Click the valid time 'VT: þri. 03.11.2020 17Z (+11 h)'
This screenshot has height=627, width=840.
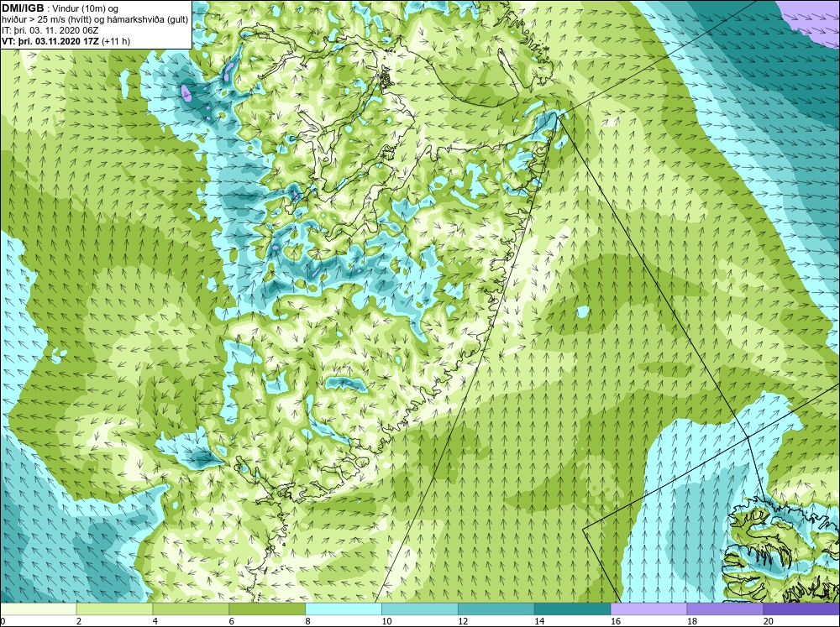point(66,41)
